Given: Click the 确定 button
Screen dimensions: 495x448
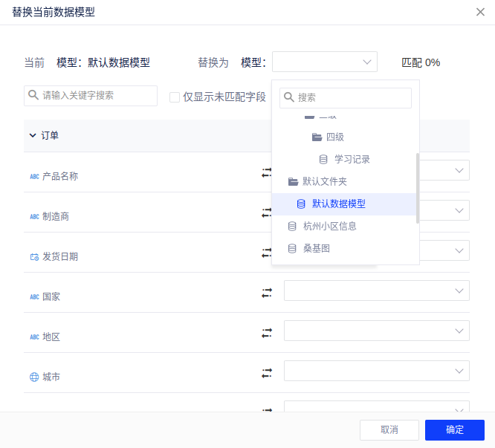Looking at the screenshot, I should click(454, 430).
